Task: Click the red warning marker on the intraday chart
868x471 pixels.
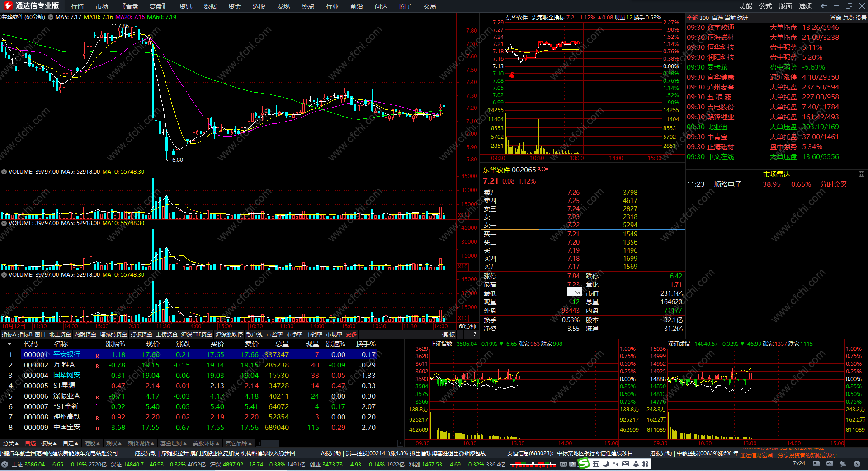Action: pos(512,75)
